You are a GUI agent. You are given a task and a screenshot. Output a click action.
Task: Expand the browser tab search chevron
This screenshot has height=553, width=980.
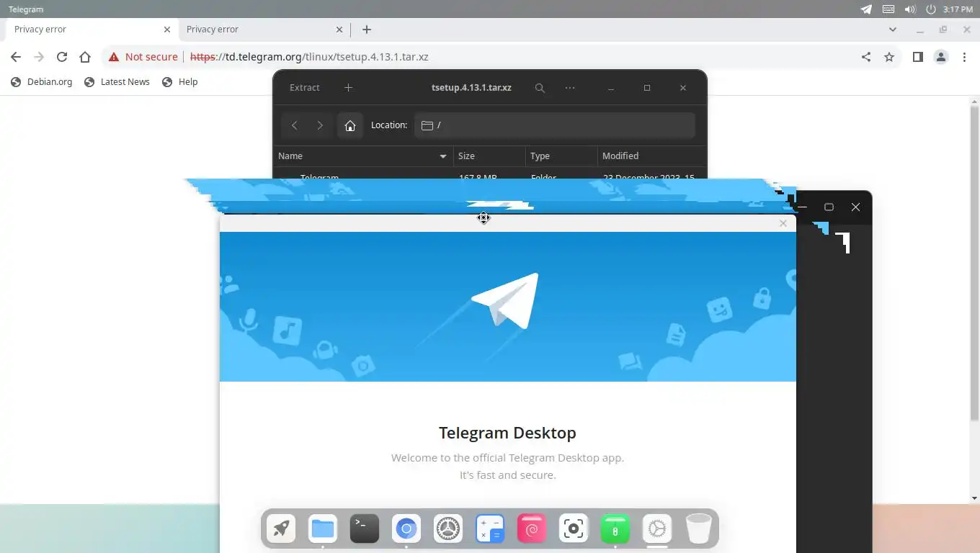(x=893, y=30)
